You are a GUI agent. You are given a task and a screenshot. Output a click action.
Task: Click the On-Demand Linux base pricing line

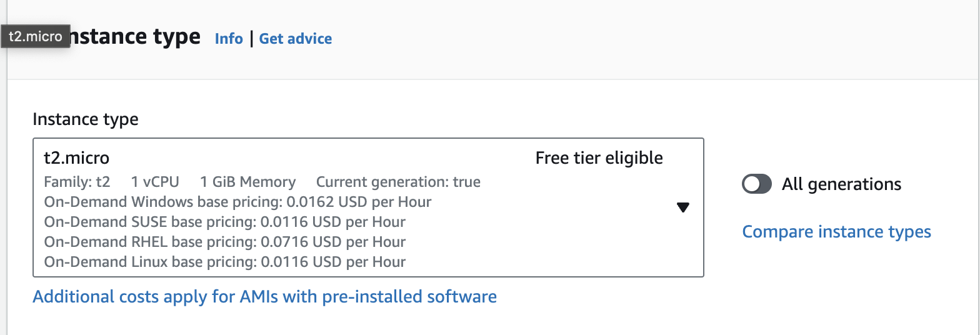tap(224, 262)
